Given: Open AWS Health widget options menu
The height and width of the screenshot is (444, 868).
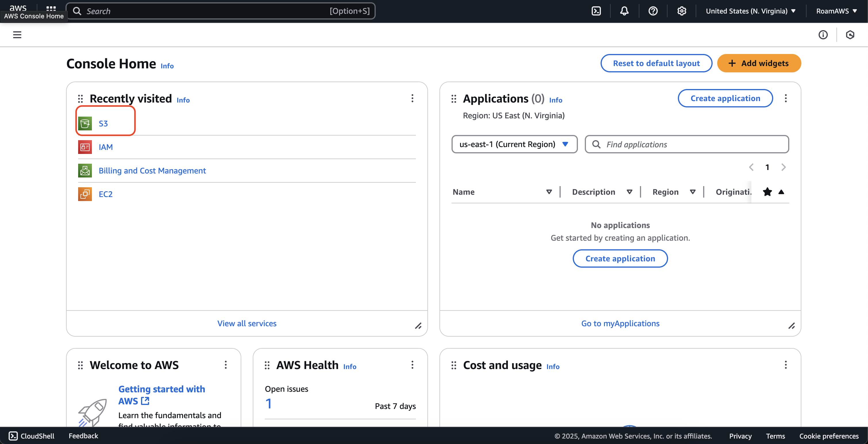Looking at the screenshot, I should pyautogui.click(x=412, y=365).
